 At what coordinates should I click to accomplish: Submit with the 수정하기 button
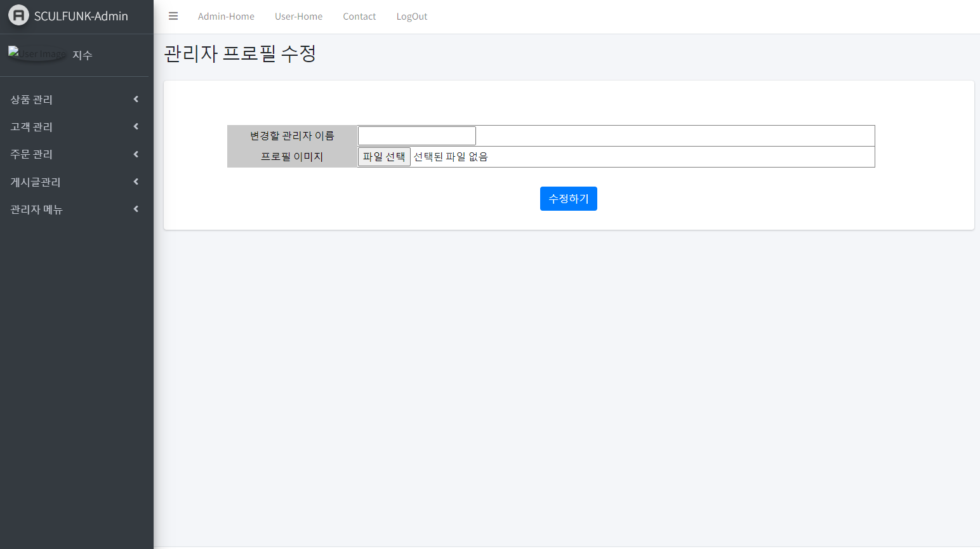point(569,199)
